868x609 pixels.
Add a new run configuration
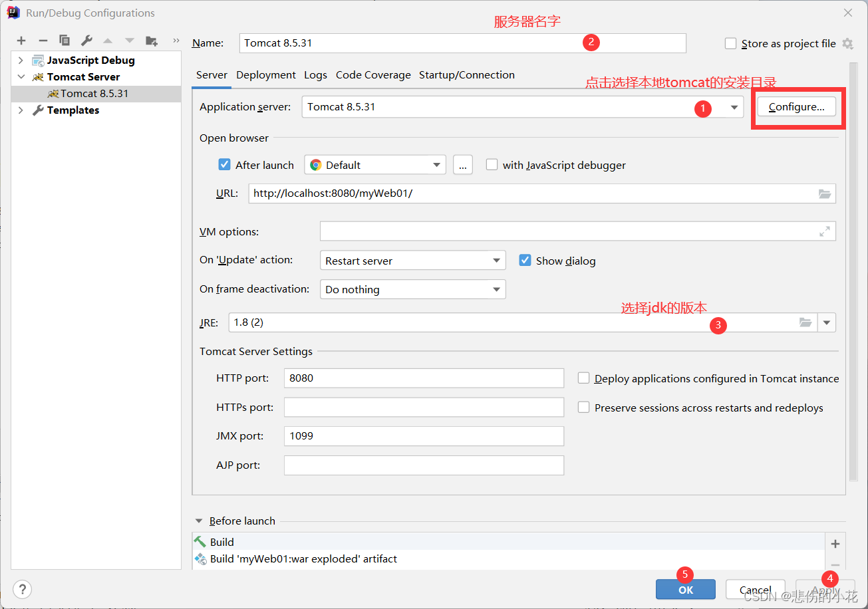coord(21,40)
